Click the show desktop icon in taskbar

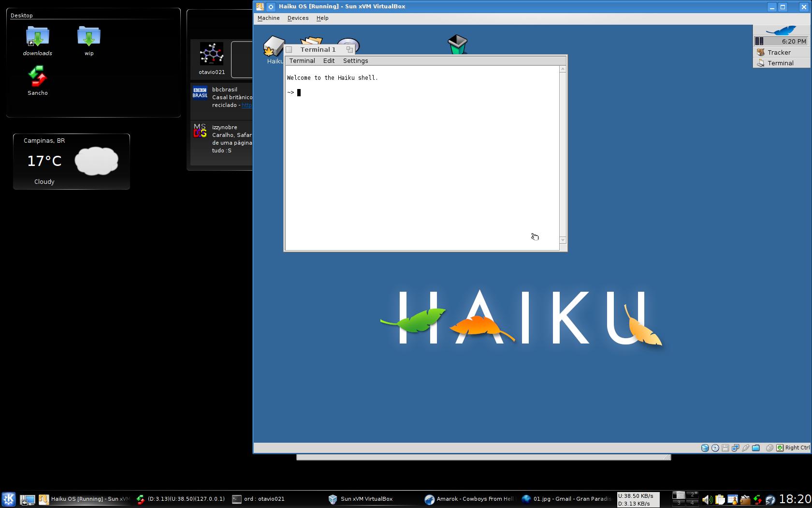(x=27, y=499)
